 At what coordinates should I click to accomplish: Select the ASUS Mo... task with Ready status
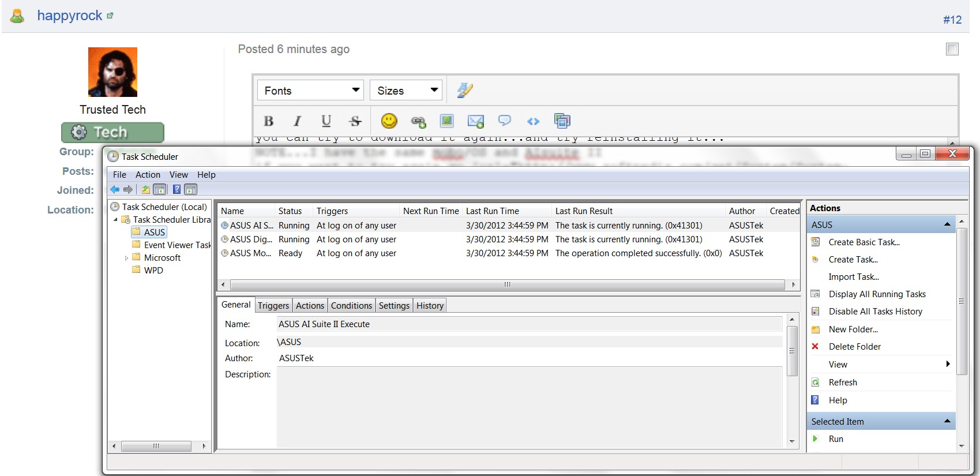pyautogui.click(x=508, y=253)
